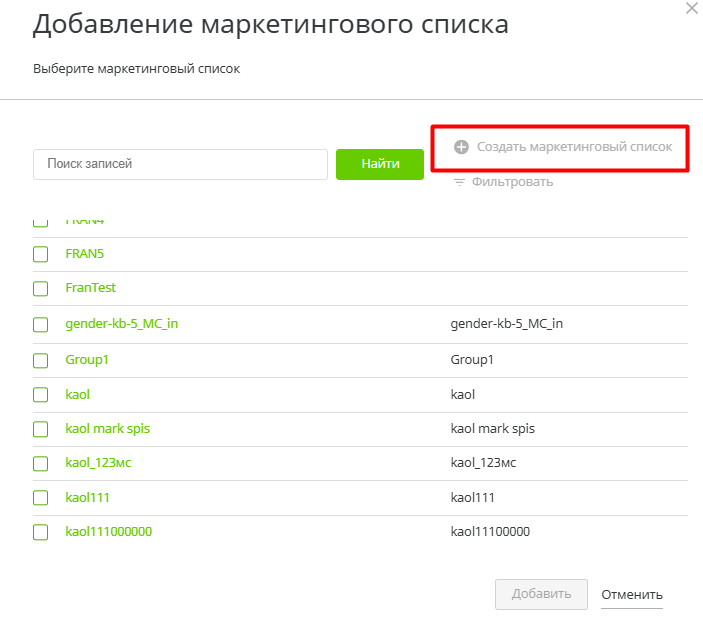
Task: Click the plus icon for creating marketing list
Action: (461, 147)
